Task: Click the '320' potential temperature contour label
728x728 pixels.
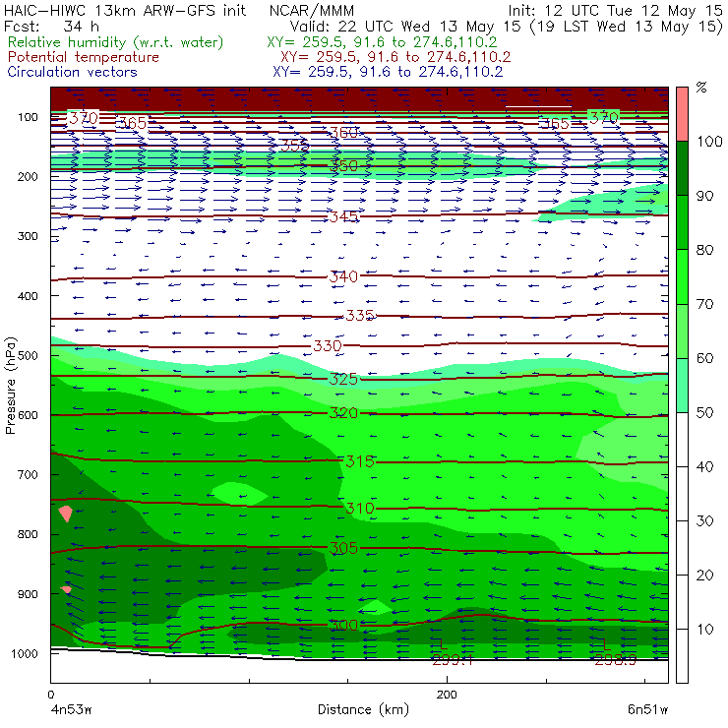Action: pyautogui.click(x=343, y=413)
